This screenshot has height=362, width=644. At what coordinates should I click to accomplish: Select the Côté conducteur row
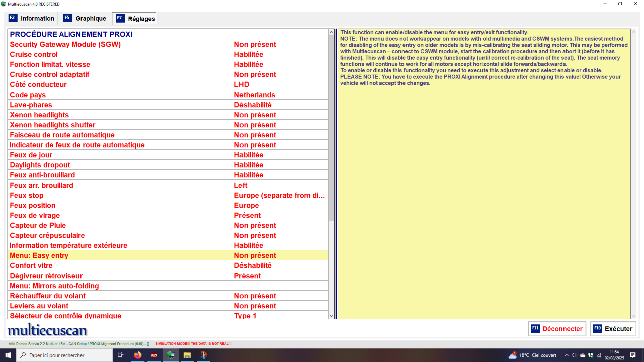point(168,84)
